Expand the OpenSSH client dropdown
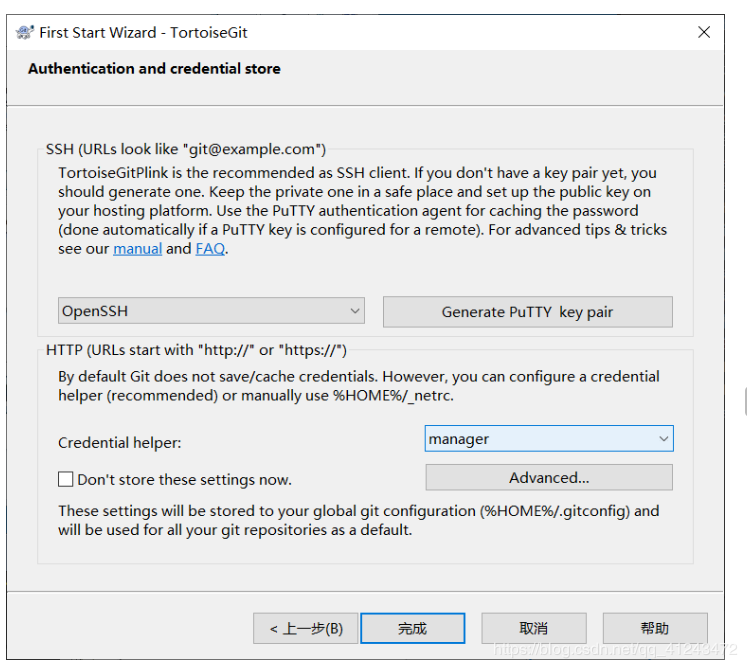Image resolution: width=747 pixels, height=668 pixels. pos(212,311)
